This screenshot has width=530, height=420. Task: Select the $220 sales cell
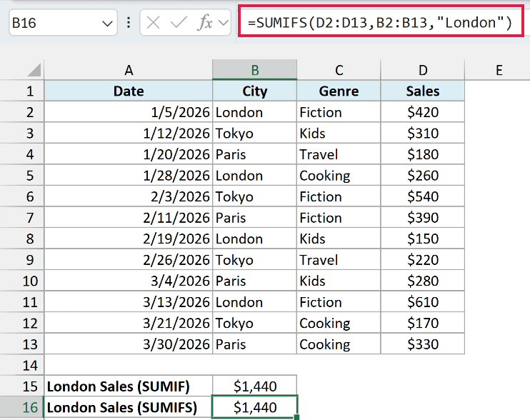pyautogui.click(x=423, y=260)
